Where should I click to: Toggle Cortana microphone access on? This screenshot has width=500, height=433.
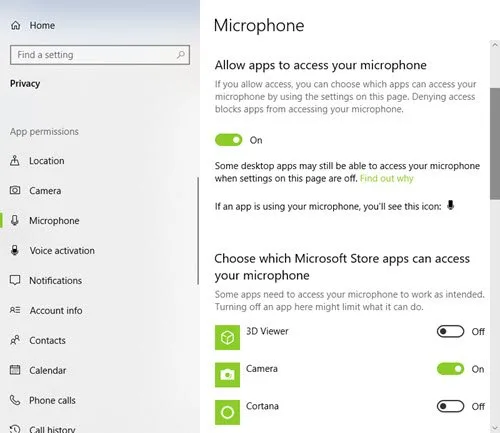[x=450, y=406]
